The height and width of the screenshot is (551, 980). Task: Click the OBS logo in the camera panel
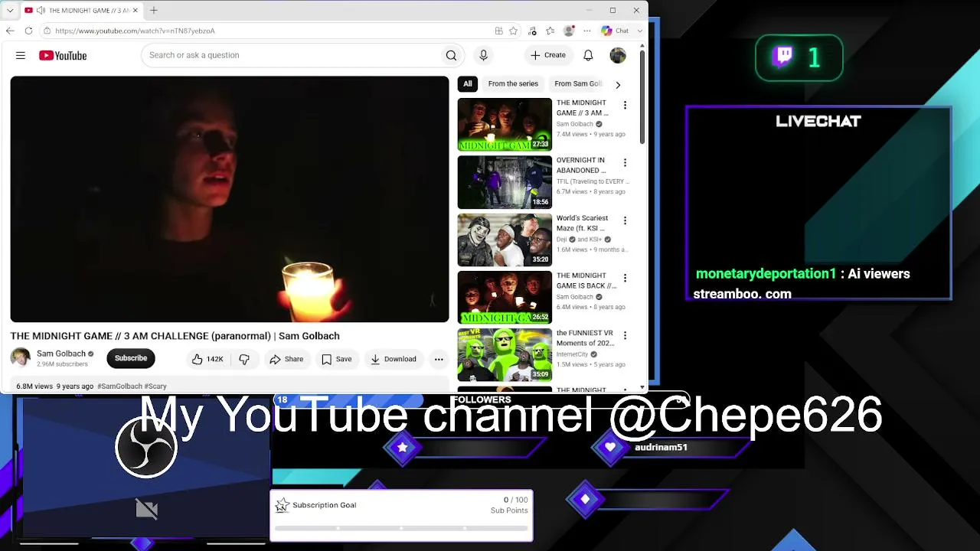(x=146, y=448)
